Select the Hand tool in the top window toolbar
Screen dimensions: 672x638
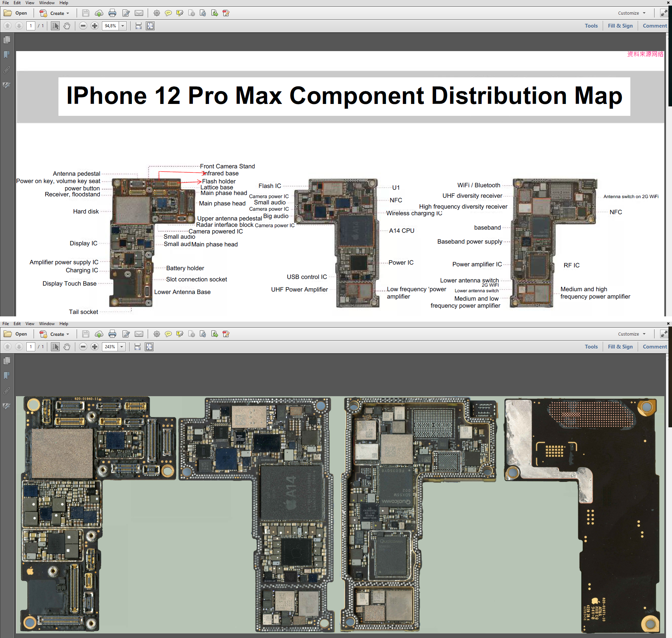click(x=67, y=26)
